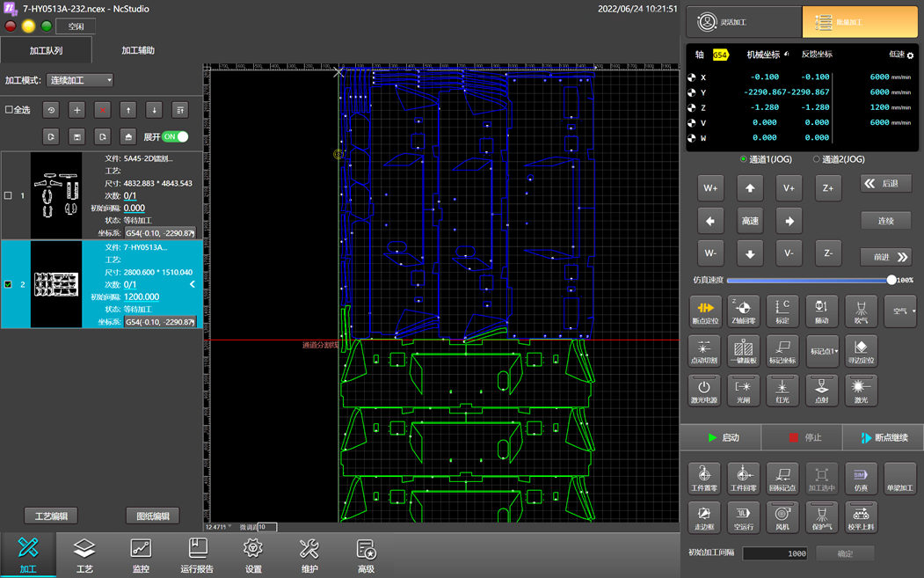Click the 工艺编辑 process edit button
This screenshot has height=578, width=924.
coord(51,516)
